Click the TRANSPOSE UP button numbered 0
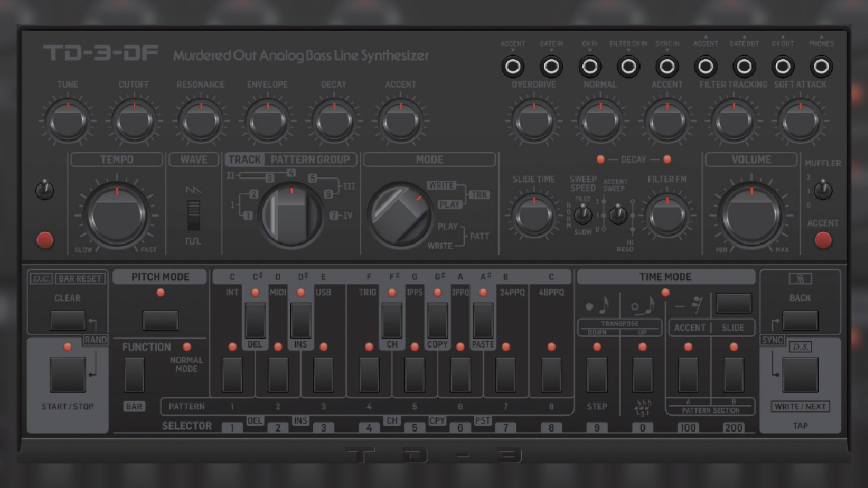 click(x=642, y=375)
